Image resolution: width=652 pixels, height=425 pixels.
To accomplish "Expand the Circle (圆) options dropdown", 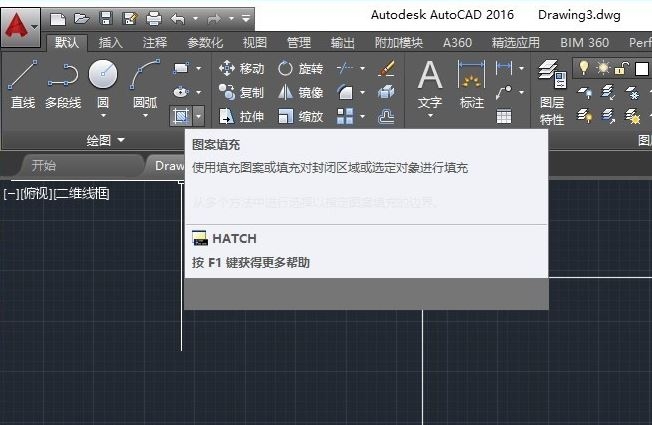I will 103,115.
